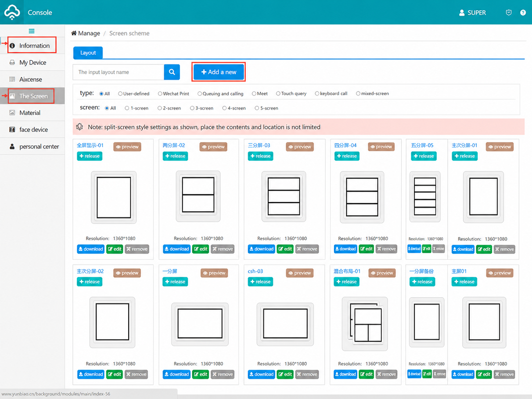The image size is (532, 399).
Task: Preview the 全屏显示-01 layout
Action: (127, 147)
